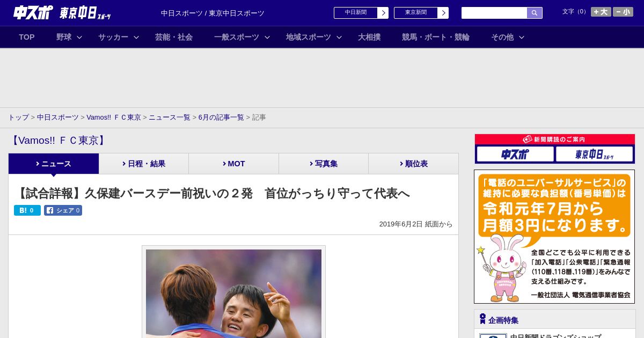Screen dimensions: 644x338
Task: Open the 一般スポーツ navigation menu
Action: pos(237,37)
